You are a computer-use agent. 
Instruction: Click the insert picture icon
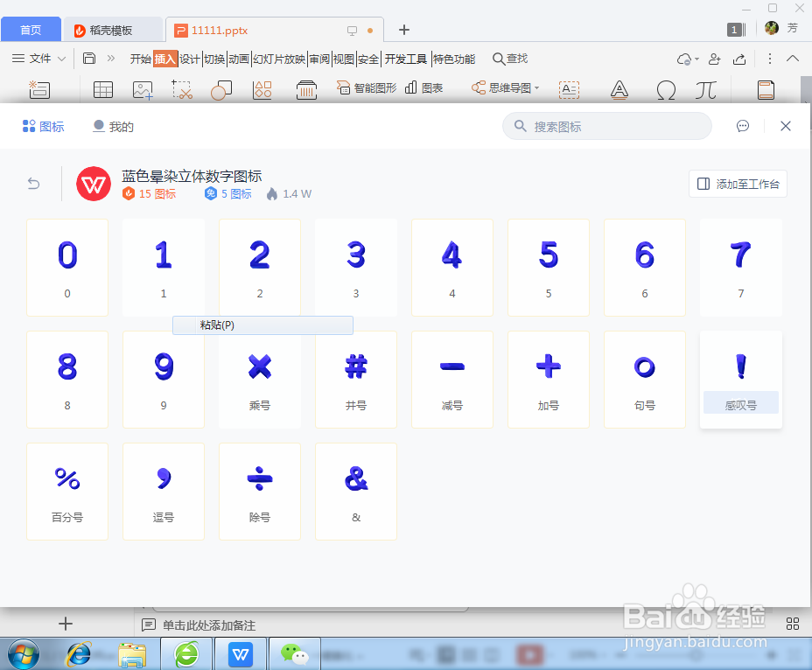143,89
